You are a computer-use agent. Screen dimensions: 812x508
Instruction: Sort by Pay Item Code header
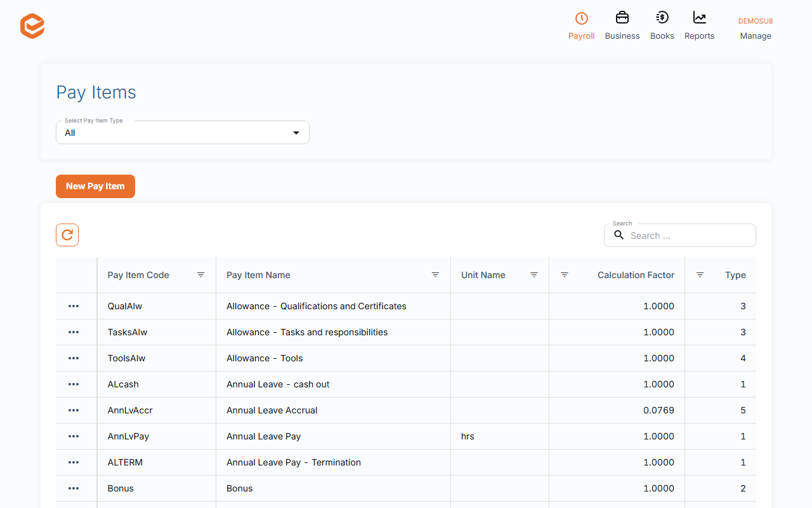coord(138,275)
